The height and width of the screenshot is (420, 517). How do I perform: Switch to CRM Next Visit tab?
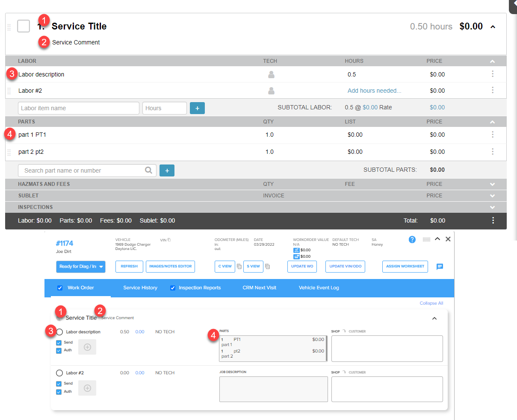[259, 288]
